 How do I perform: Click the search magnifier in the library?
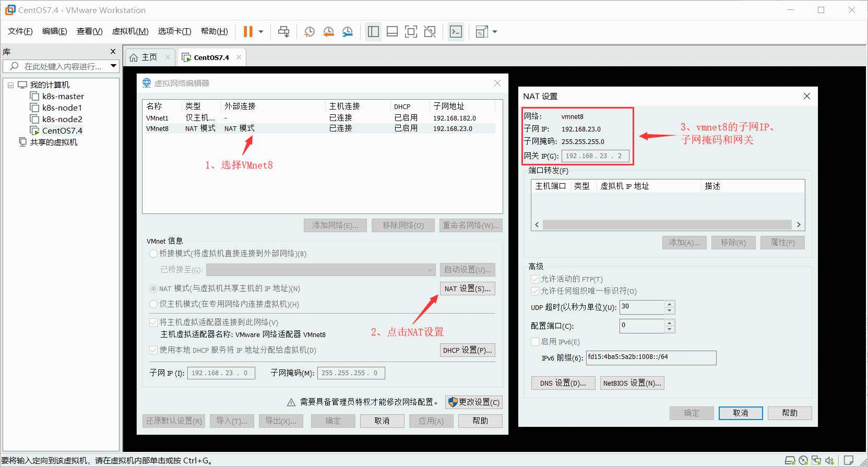(14, 66)
